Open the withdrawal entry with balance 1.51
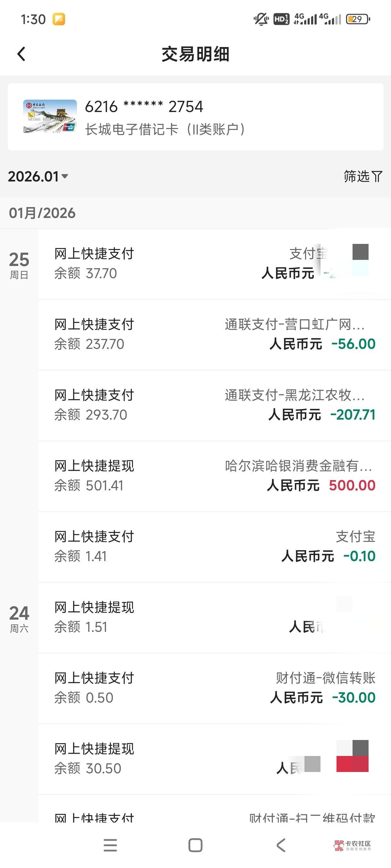This screenshot has height=868, width=391. (214, 617)
